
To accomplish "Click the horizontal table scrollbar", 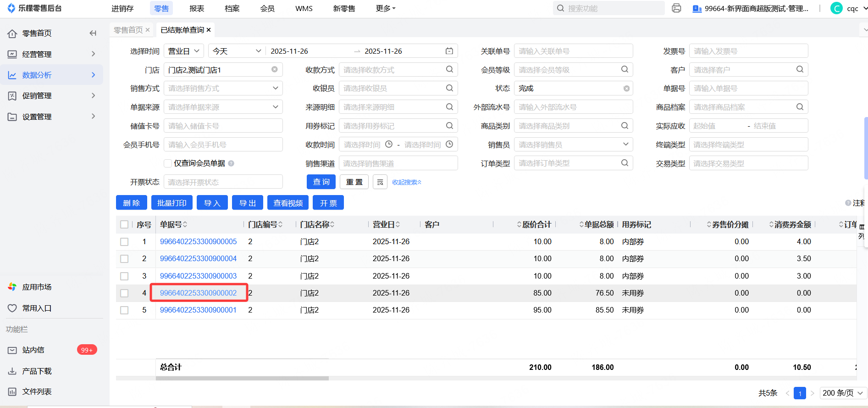I will 242,379.
